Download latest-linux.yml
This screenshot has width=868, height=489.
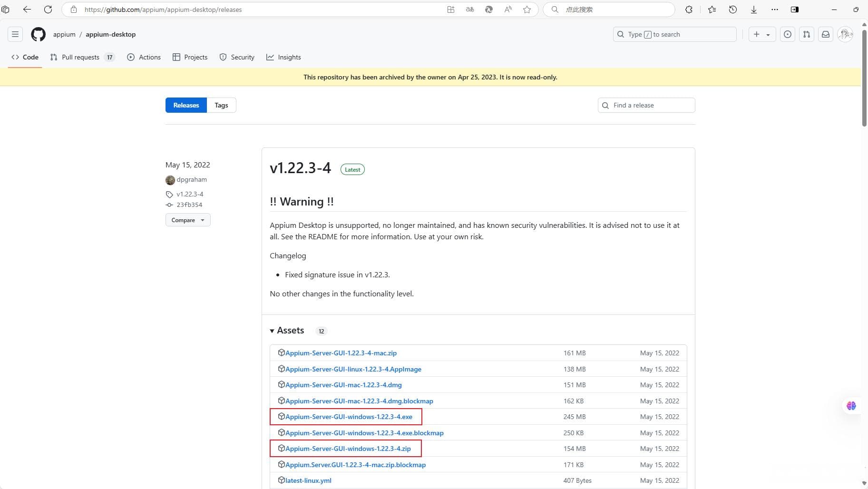click(x=308, y=480)
